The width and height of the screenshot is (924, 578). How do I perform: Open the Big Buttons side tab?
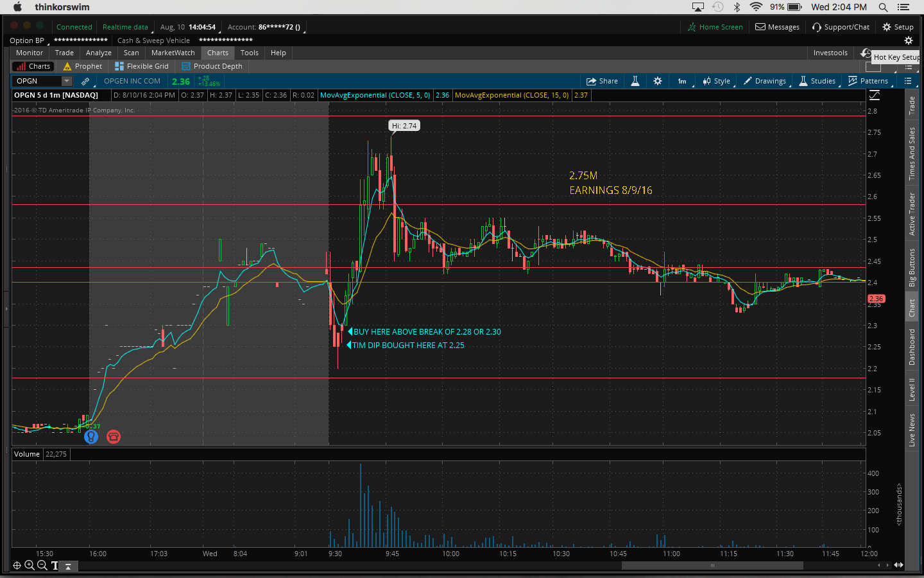(x=912, y=268)
